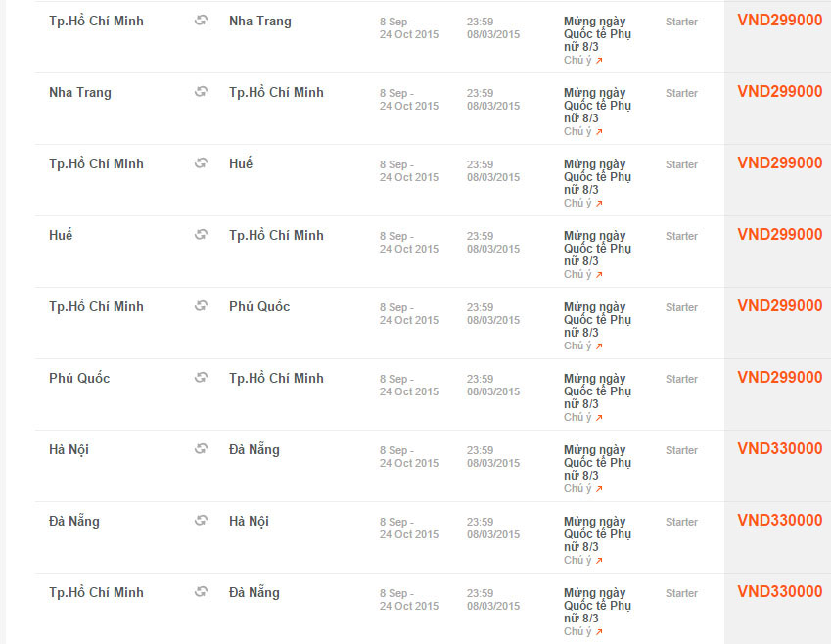The image size is (831, 644).
Task: Click Đà Nẵng origin in Đà Nẵng–Hà Nội row
Action: [74, 521]
